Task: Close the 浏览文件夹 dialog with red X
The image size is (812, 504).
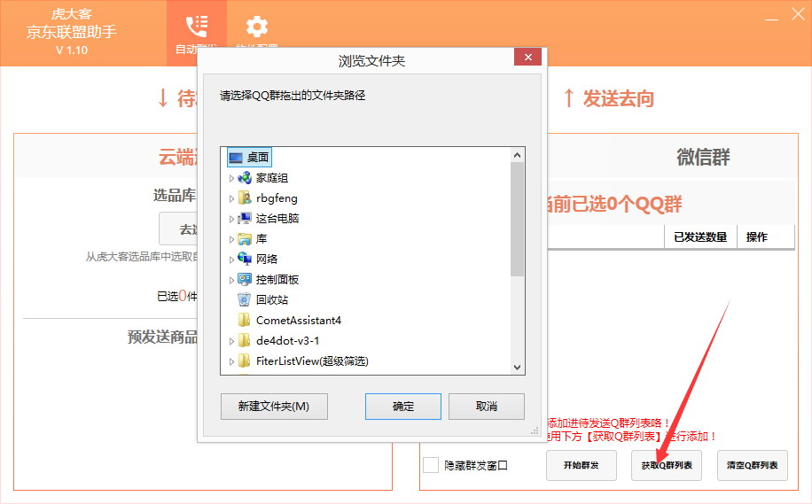Action: pos(527,58)
